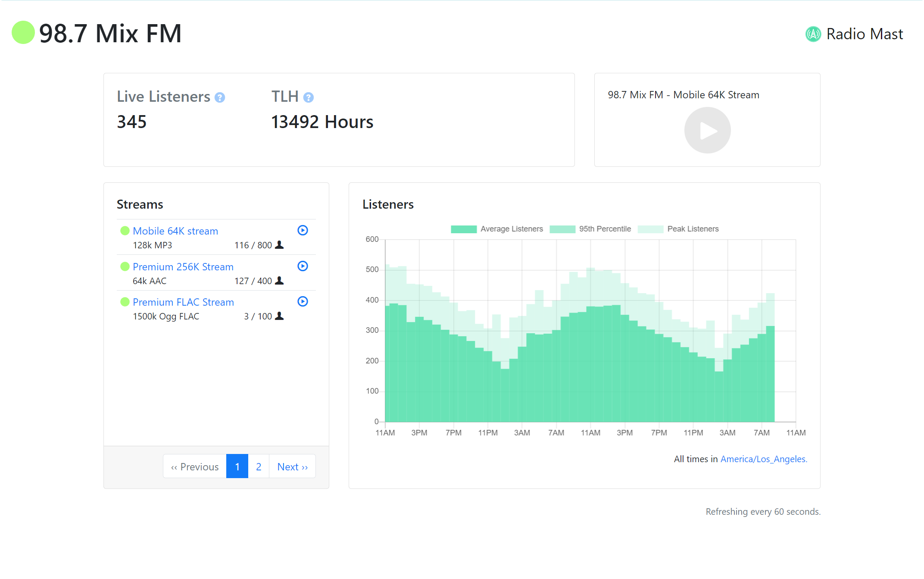Image resolution: width=924 pixels, height=579 pixels.
Task: Click the 64k AAC format text
Action: click(150, 281)
